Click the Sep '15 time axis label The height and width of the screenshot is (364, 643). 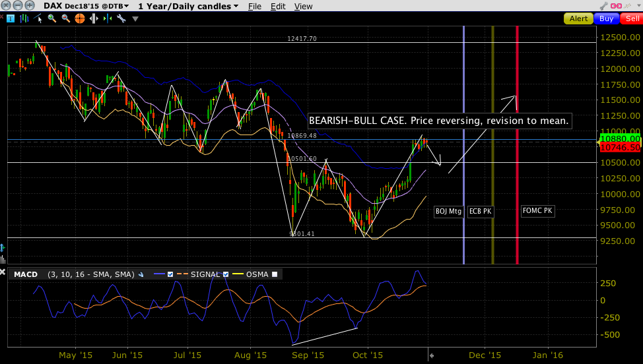click(308, 355)
